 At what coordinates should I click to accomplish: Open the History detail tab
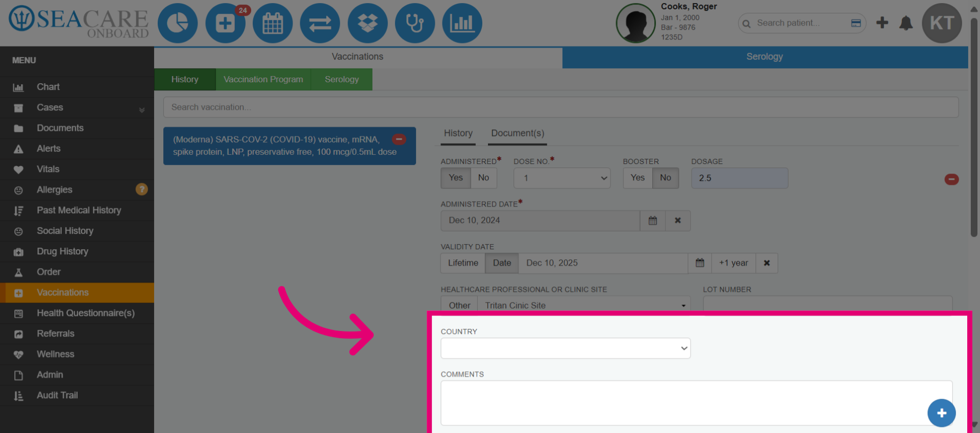pyautogui.click(x=458, y=134)
